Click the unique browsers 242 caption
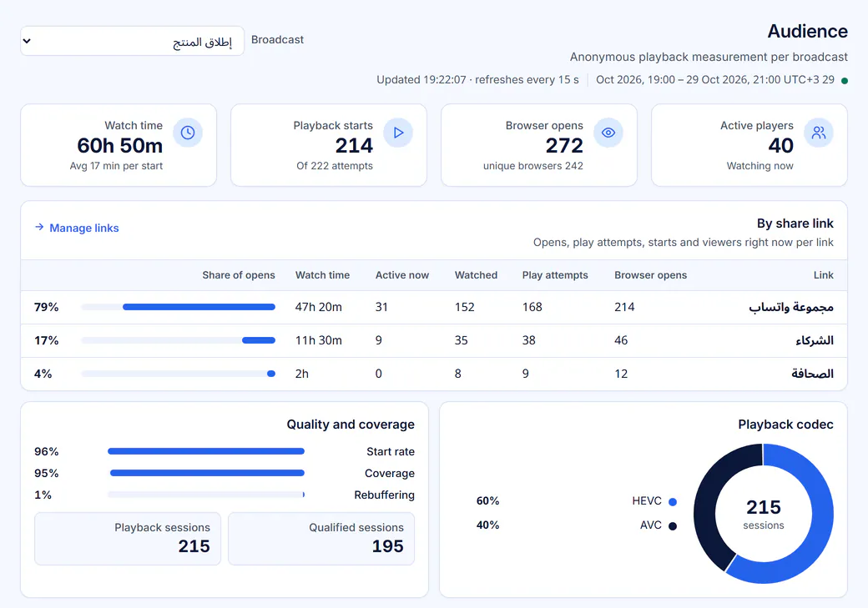This screenshot has height=608, width=868. click(x=533, y=166)
